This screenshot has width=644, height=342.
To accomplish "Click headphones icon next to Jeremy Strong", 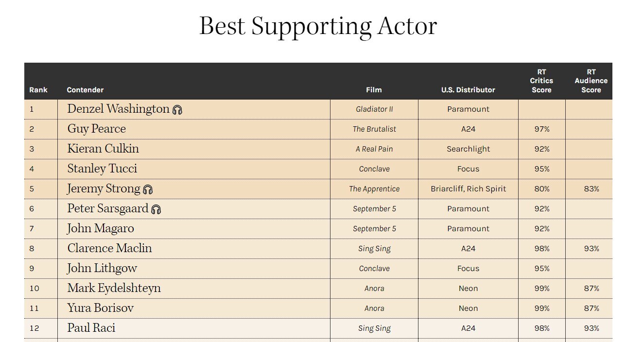I will pyautogui.click(x=148, y=189).
